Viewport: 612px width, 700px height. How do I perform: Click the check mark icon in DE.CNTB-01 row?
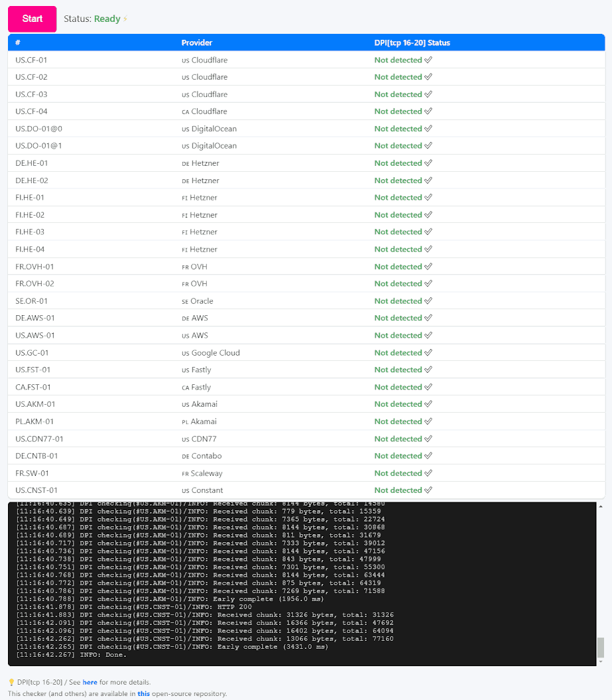coord(428,456)
